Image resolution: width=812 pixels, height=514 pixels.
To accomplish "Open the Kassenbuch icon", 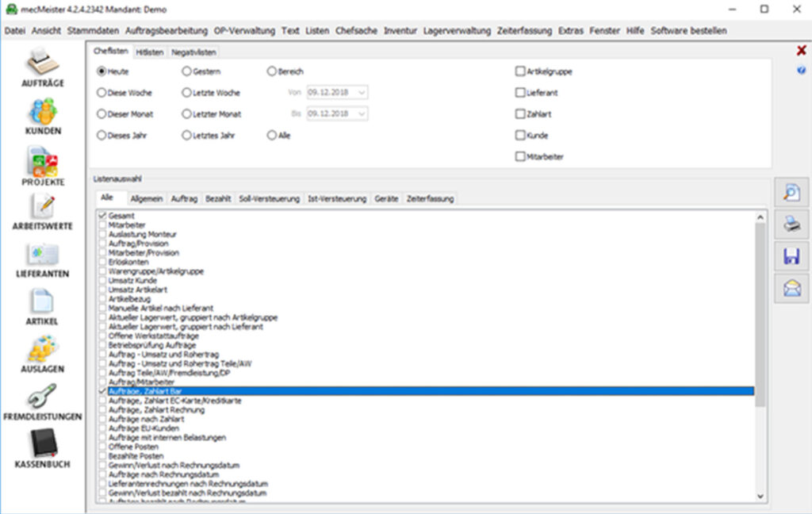I will tap(43, 445).
